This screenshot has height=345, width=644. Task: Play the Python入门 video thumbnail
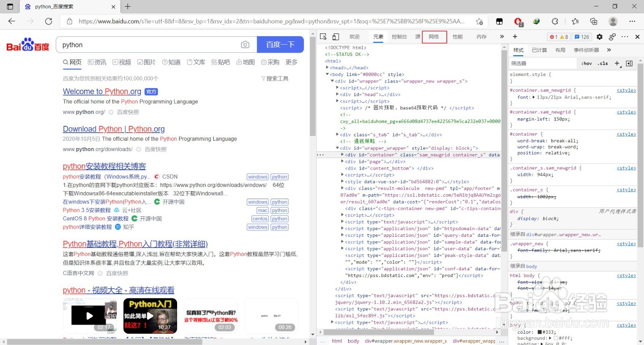click(x=150, y=316)
